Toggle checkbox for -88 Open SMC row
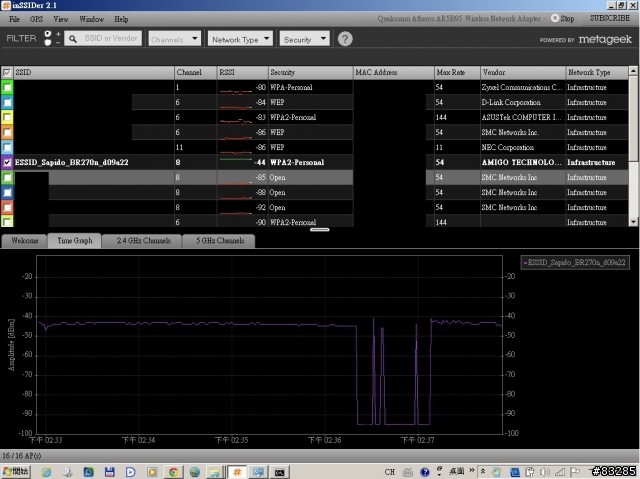Viewport: 640px width, 479px height. pyautogui.click(x=7, y=192)
